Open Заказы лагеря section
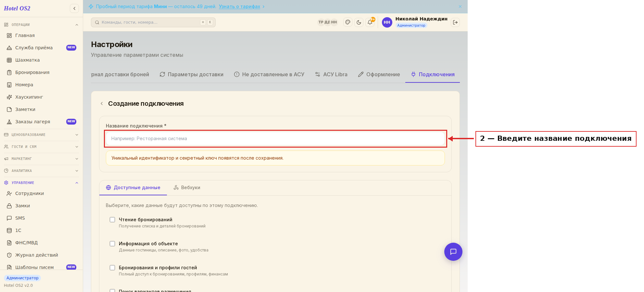 pyautogui.click(x=41, y=122)
